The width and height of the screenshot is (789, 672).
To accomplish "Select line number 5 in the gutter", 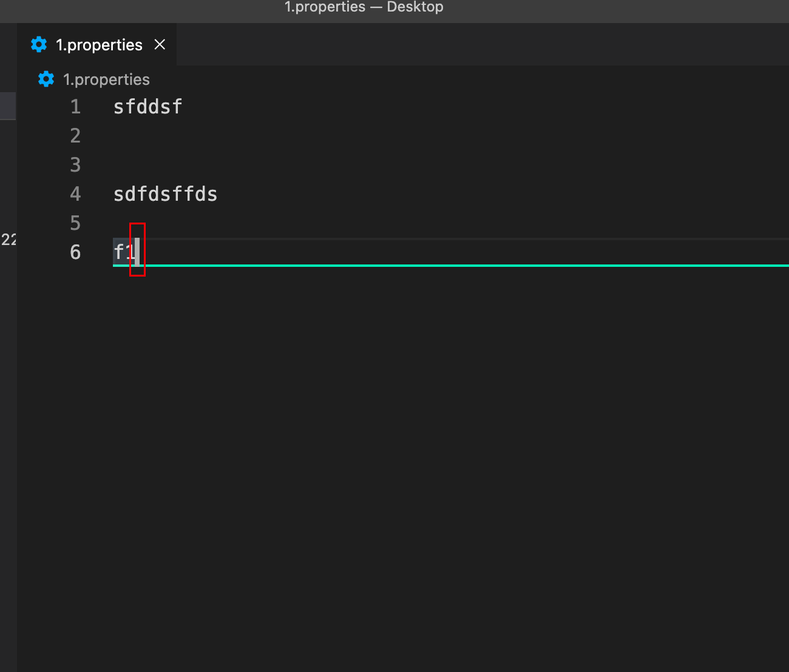I will [x=75, y=223].
